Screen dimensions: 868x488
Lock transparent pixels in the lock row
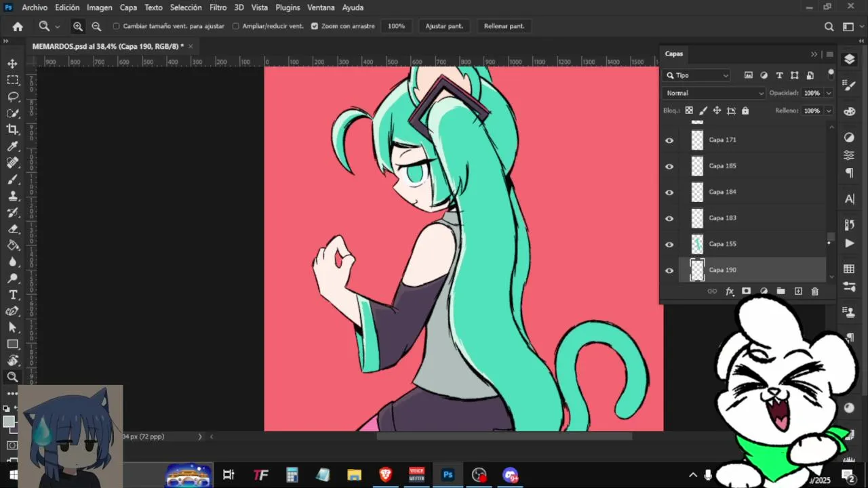pos(689,110)
